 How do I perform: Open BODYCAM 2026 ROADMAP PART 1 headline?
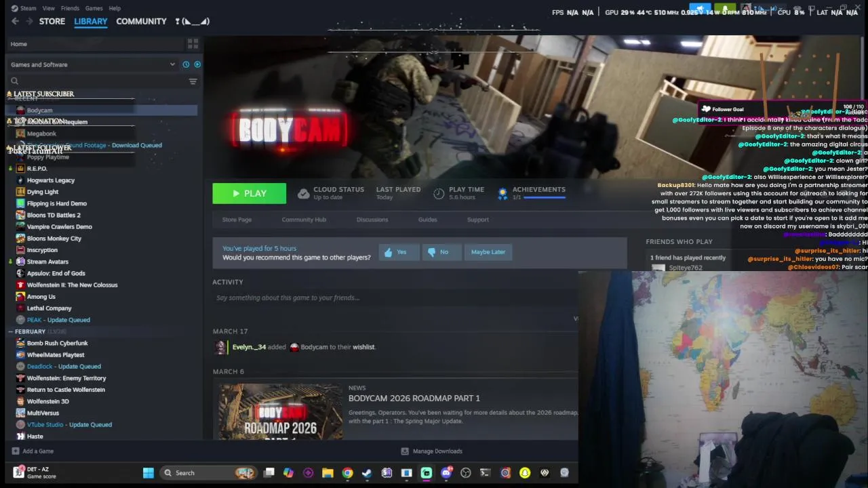click(x=414, y=399)
